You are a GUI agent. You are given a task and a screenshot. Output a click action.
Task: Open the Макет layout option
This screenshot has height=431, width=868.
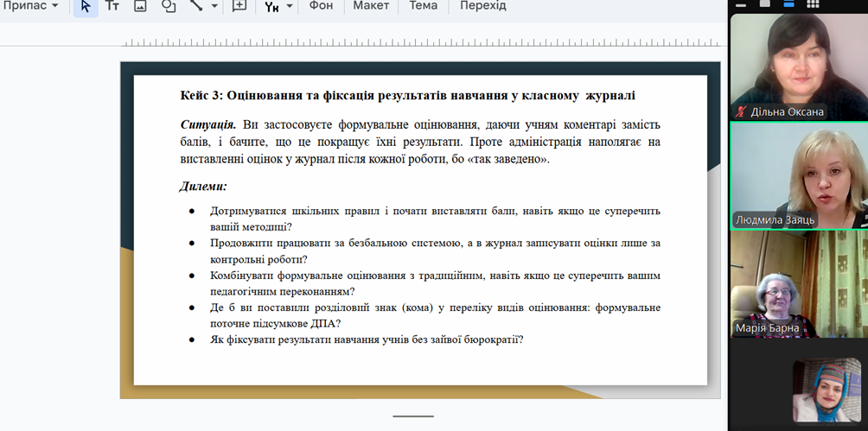372,6
